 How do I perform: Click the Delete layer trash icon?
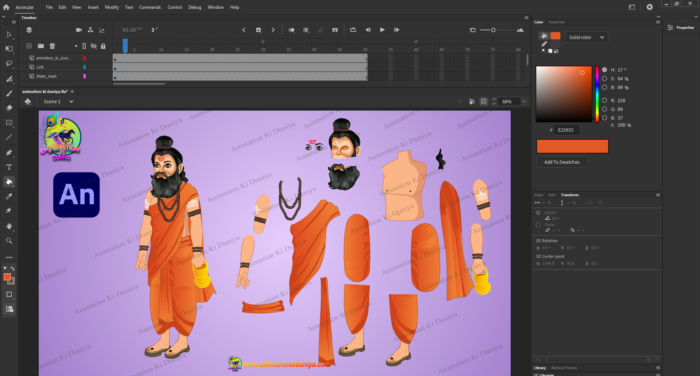(x=52, y=46)
